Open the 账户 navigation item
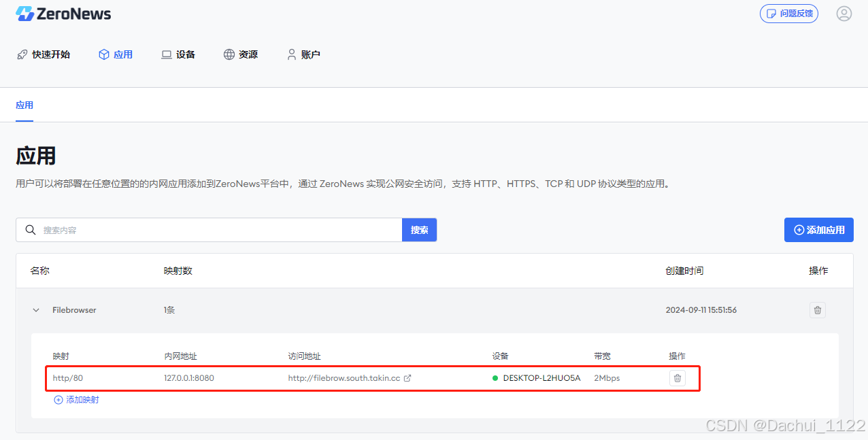This screenshot has width=868, height=440. tap(303, 54)
